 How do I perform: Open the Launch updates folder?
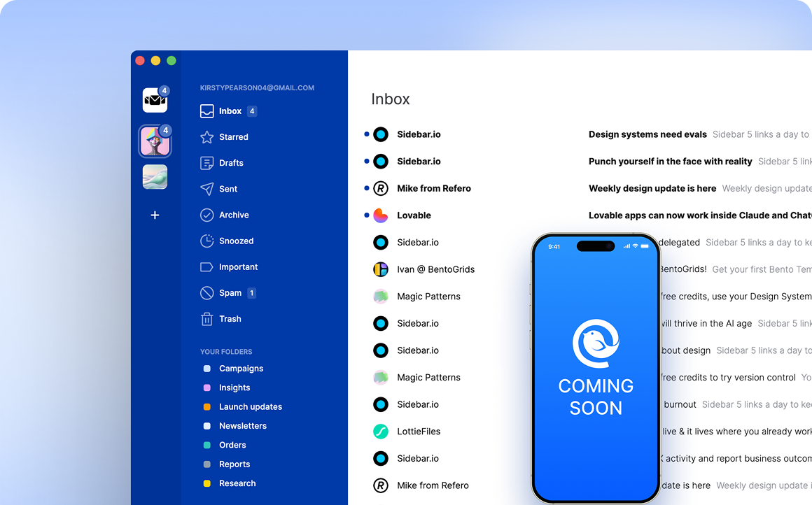pyautogui.click(x=250, y=406)
